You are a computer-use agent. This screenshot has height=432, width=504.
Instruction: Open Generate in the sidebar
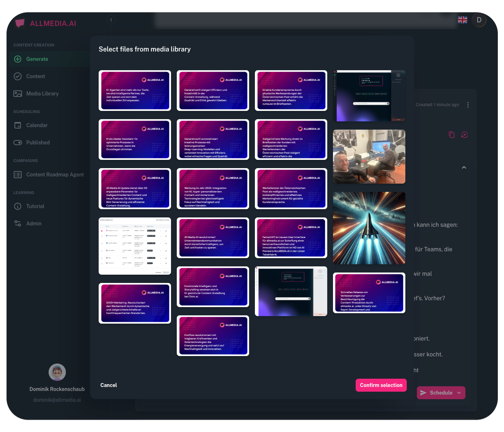pos(50,59)
